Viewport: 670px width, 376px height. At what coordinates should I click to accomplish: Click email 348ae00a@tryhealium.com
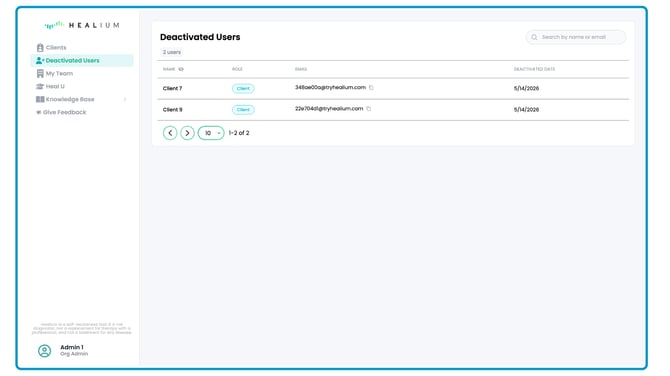(x=330, y=88)
